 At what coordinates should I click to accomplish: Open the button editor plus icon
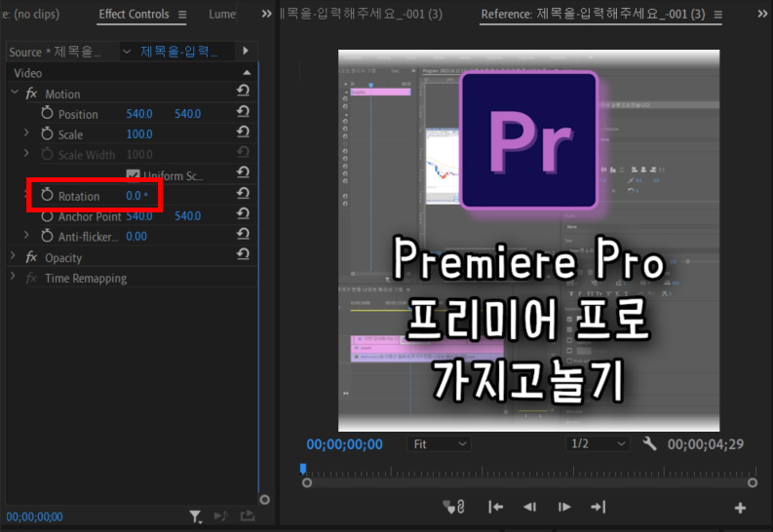(740, 508)
